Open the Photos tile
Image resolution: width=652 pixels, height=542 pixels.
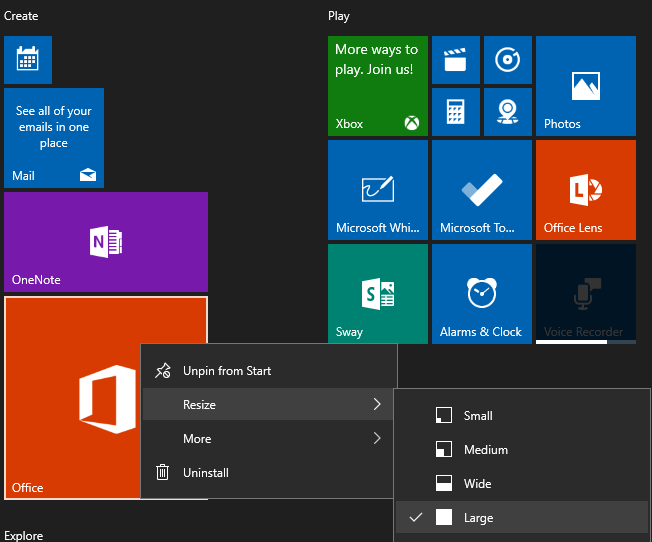click(585, 86)
